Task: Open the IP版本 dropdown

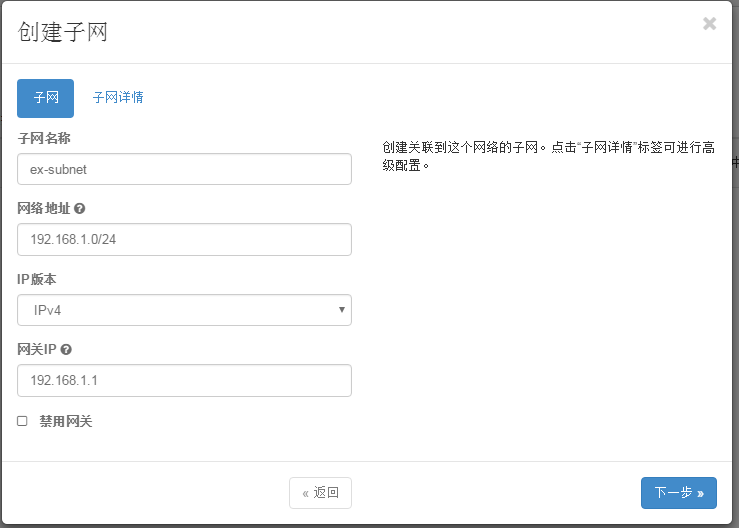Action: tap(184, 310)
